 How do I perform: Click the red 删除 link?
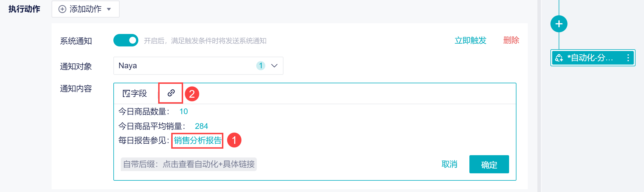pyautogui.click(x=511, y=40)
